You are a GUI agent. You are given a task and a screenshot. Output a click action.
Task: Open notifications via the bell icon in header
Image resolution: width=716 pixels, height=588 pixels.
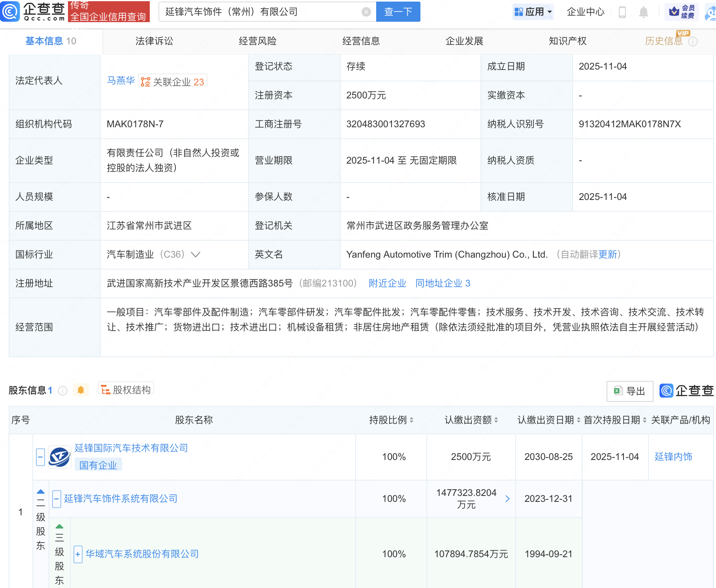(x=643, y=12)
